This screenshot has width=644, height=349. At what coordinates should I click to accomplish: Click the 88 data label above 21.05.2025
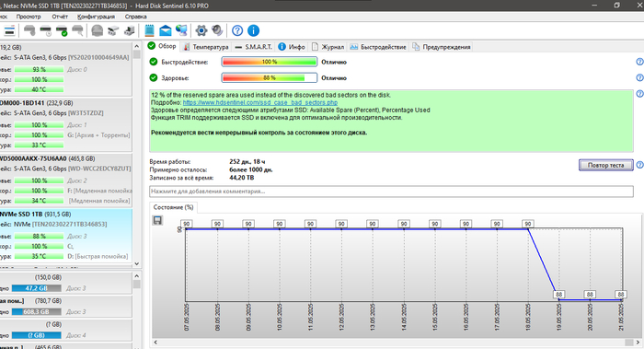(621, 294)
